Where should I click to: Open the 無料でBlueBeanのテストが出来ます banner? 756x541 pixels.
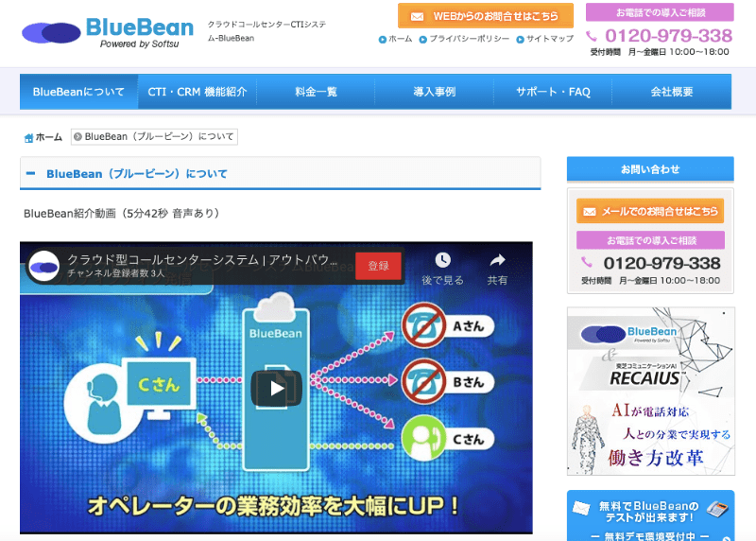(651, 515)
